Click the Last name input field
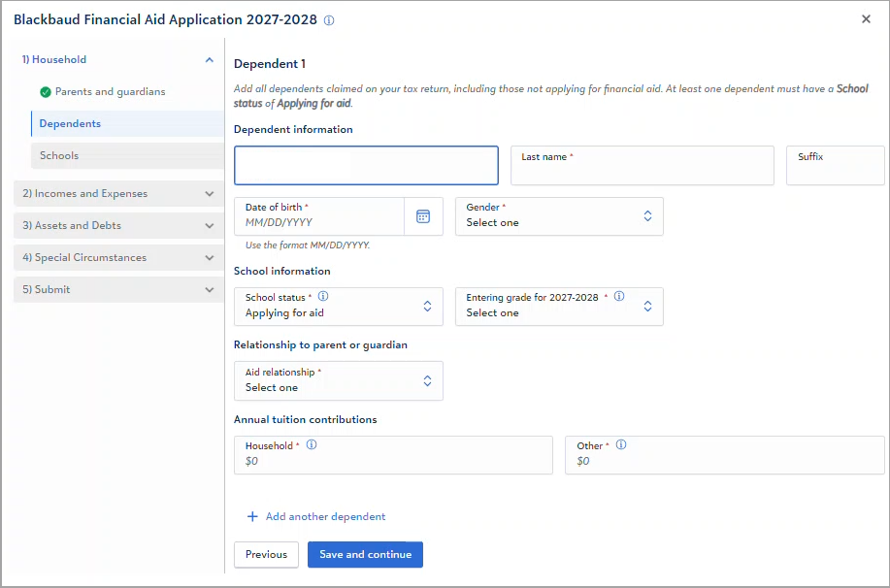Screen dimensions: 890x588 (x=642, y=165)
